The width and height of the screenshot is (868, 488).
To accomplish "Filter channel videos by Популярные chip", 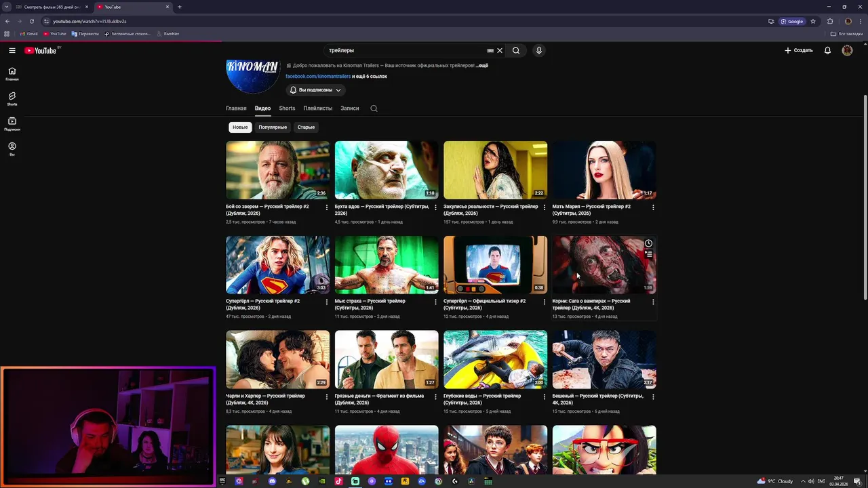I will [x=273, y=127].
